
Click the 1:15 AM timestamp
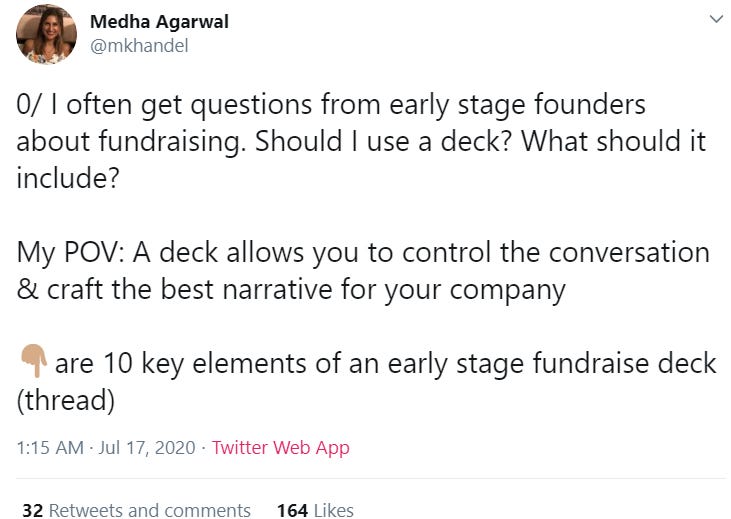[x=50, y=448]
